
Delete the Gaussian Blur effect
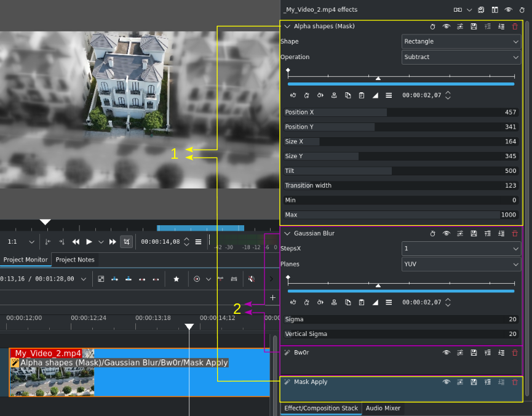pos(515,233)
